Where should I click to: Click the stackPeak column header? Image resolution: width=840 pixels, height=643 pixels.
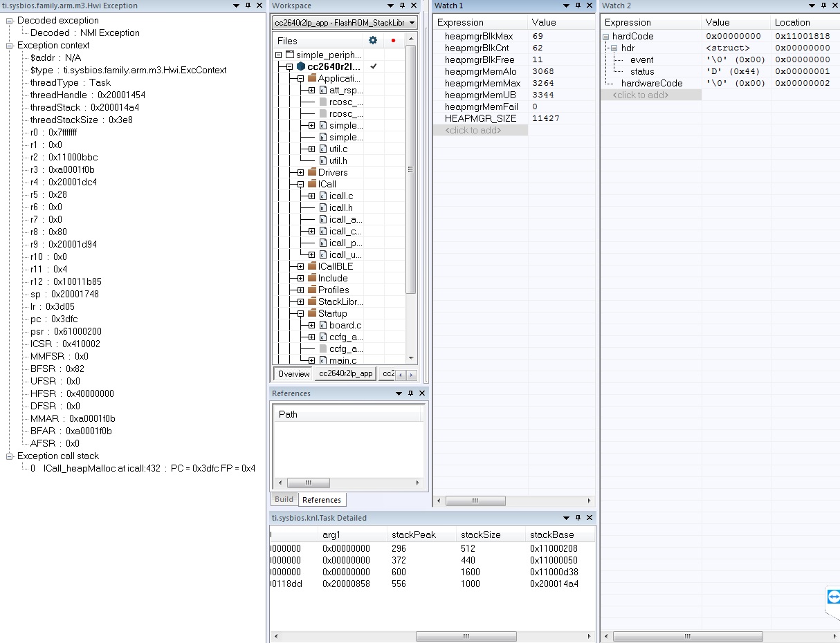[x=422, y=534]
